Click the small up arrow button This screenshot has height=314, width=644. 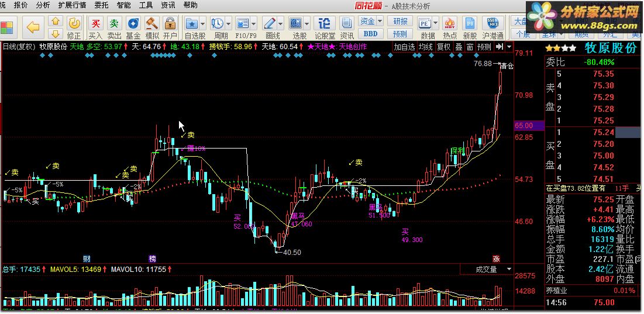(56, 21)
